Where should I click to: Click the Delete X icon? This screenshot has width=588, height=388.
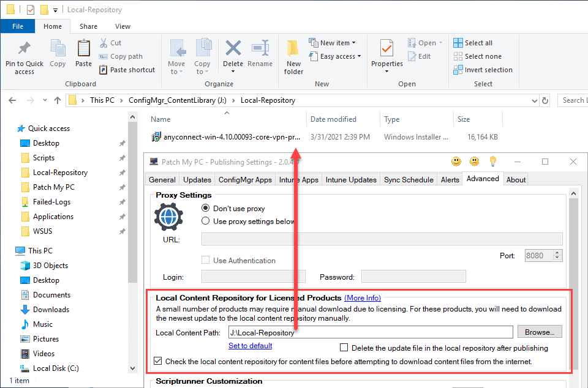point(233,48)
